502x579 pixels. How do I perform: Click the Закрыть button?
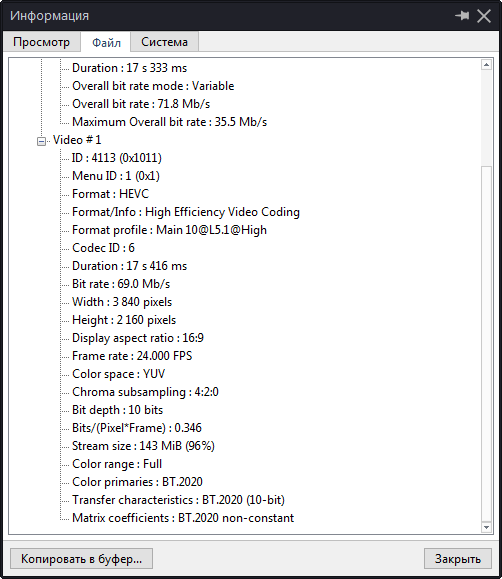[x=458, y=558]
